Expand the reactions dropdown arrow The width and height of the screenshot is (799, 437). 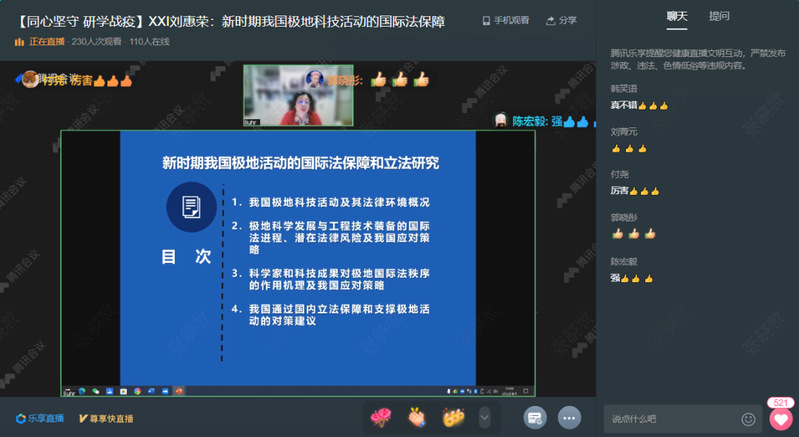485,416
